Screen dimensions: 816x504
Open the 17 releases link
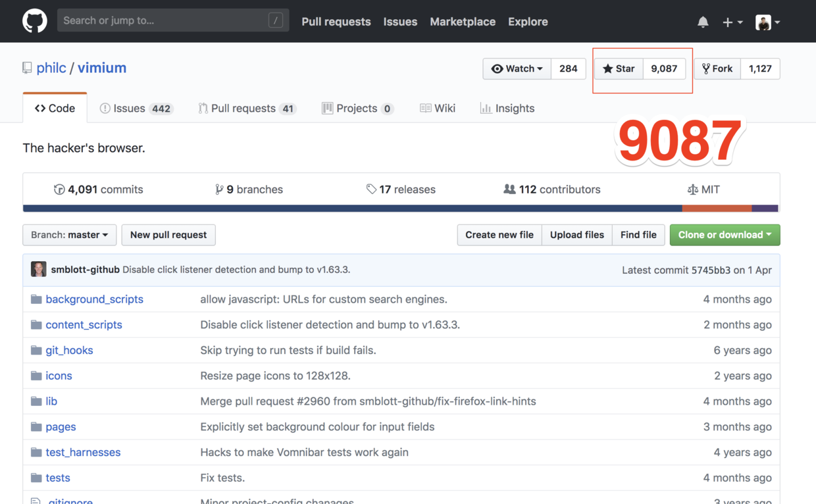click(401, 189)
